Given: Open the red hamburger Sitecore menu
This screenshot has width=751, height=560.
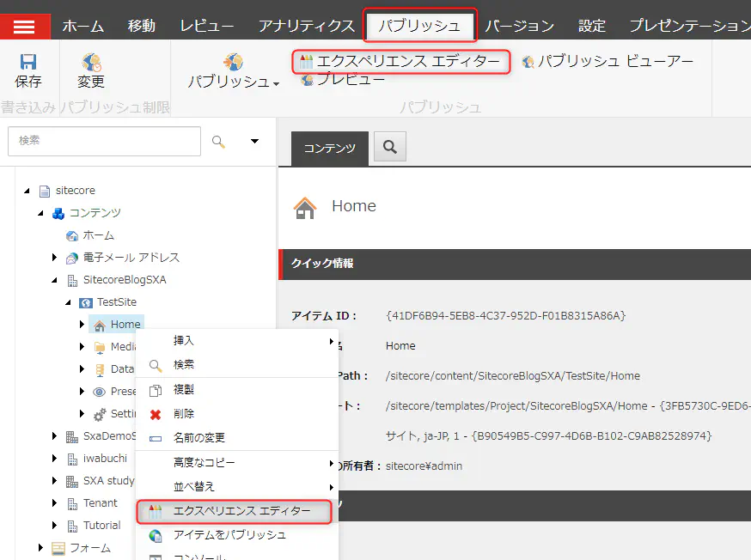Looking at the screenshot, I should (x=24, y=27).
